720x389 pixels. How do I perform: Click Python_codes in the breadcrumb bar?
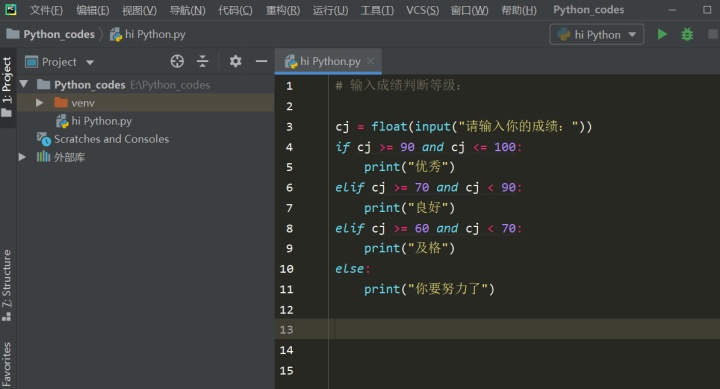coord(59,34)
